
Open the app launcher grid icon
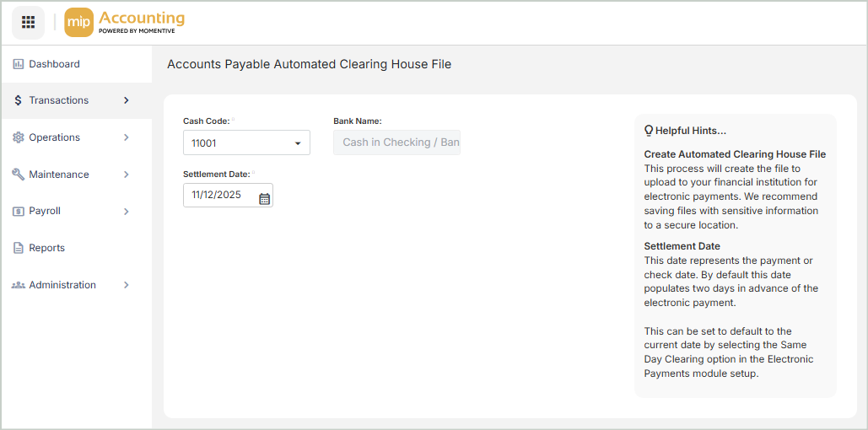[x=28, y=23]
